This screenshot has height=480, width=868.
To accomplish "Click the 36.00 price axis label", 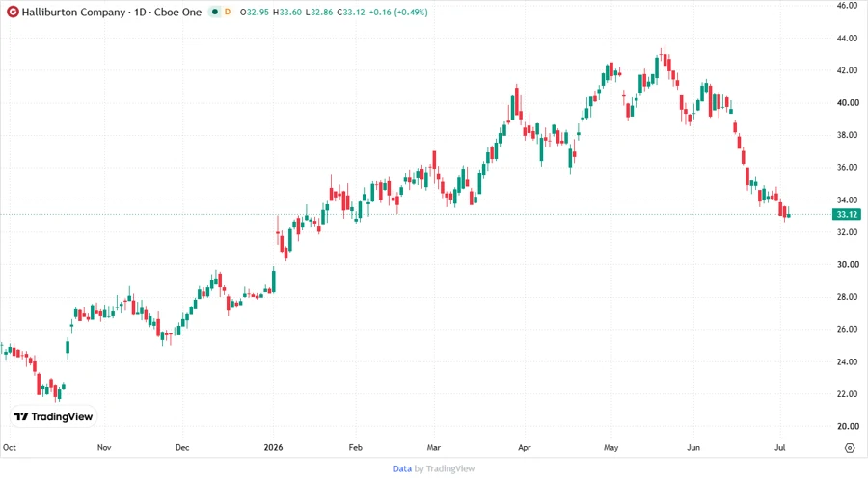I will [848, 168].
